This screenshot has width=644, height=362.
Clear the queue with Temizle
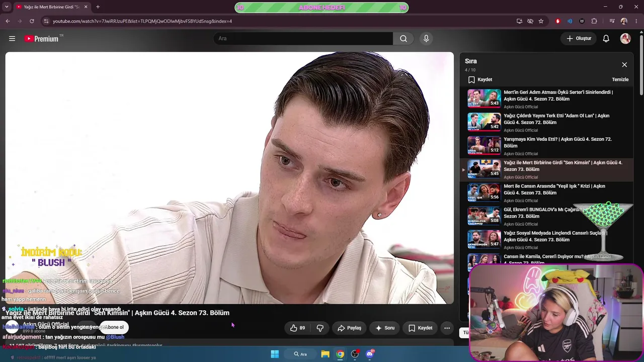[620, 79]
